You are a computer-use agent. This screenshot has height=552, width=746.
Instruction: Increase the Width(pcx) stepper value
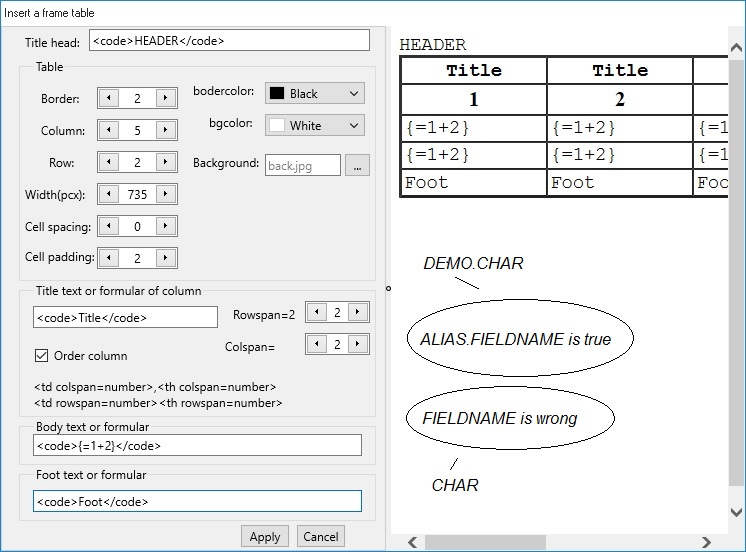(166, 194)
